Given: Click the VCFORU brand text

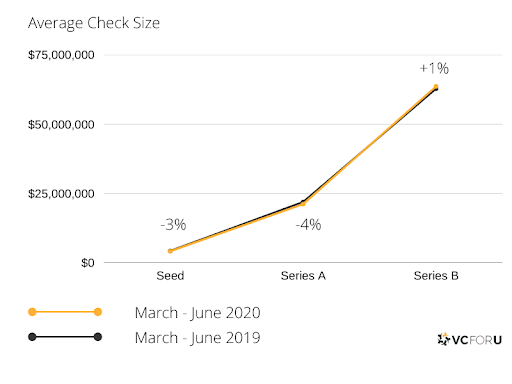Looking at the screenshot, I should [477, 340].
